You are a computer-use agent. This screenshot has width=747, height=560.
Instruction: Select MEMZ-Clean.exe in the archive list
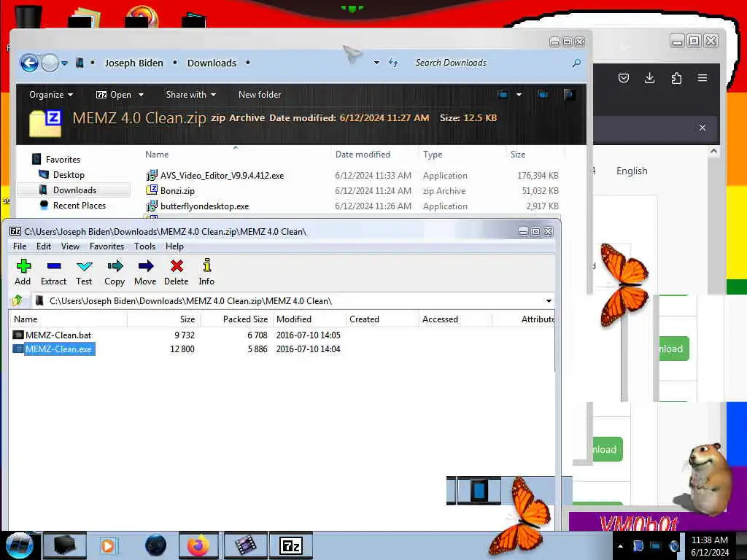tap(58, 349)
